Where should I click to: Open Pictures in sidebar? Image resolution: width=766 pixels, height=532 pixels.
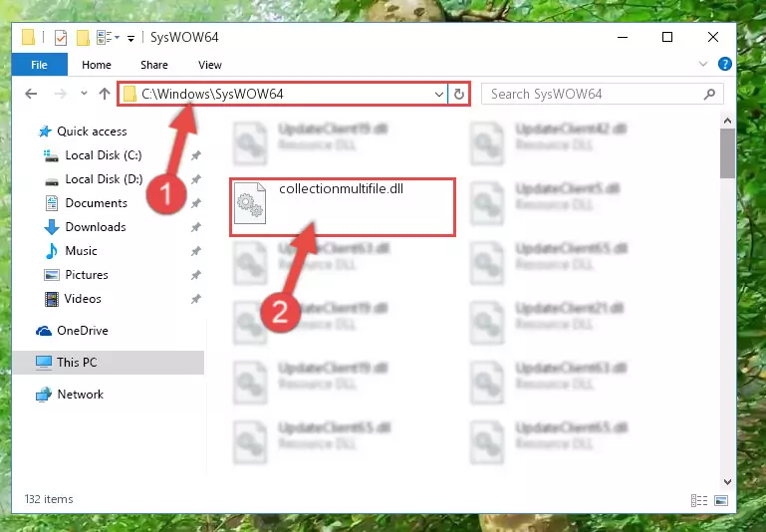click(x=87, y=275)
